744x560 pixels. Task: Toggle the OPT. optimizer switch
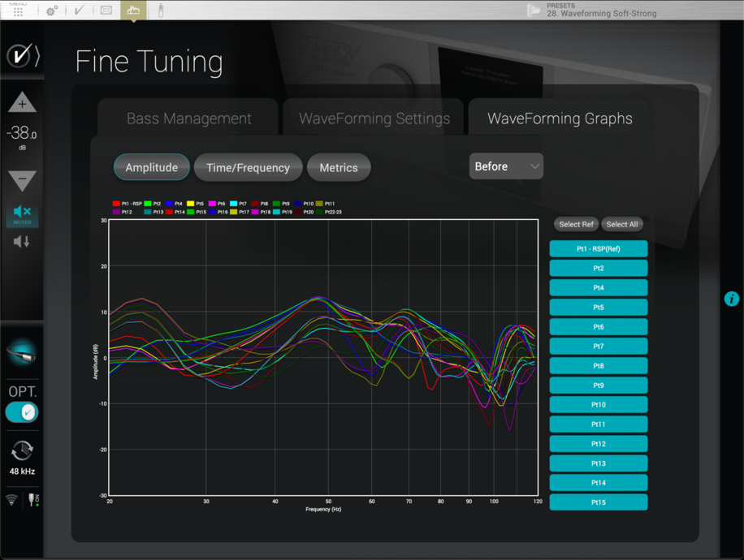pos(22,412)
